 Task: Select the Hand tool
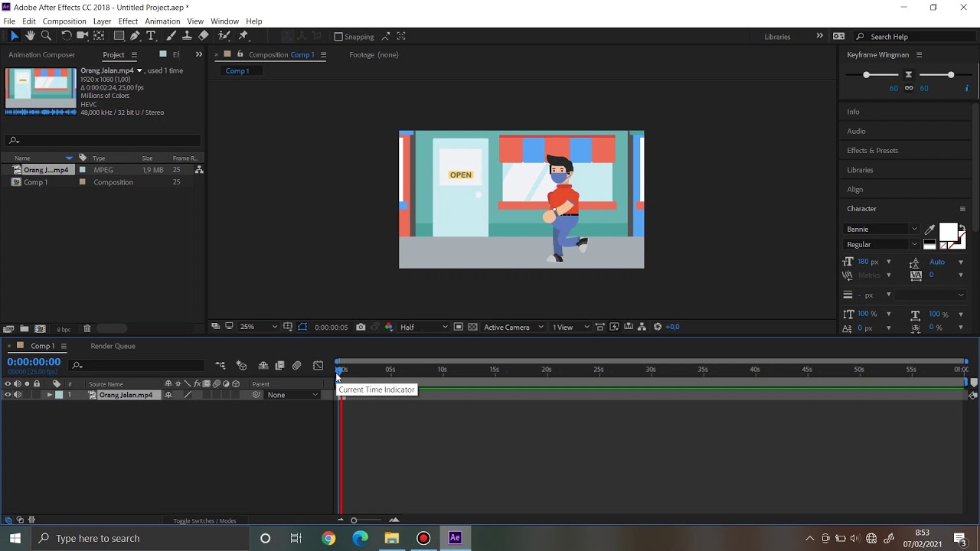[30, 36]
